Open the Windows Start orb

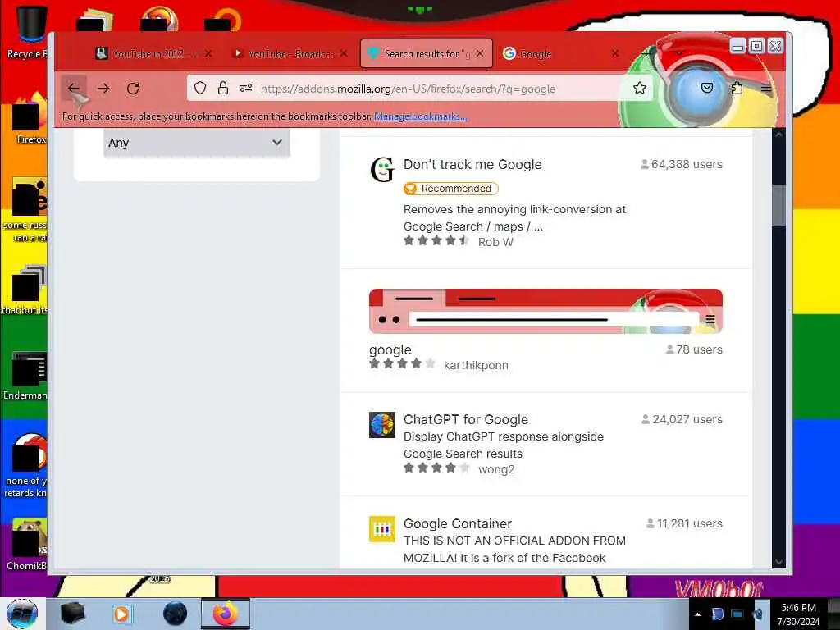[21, 614]
